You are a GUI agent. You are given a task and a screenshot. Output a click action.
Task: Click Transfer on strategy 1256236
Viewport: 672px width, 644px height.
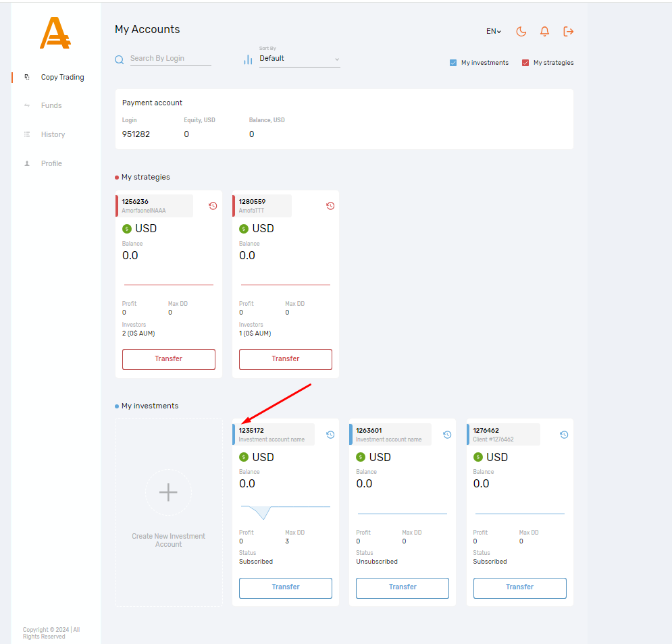[x=168, y=359]
